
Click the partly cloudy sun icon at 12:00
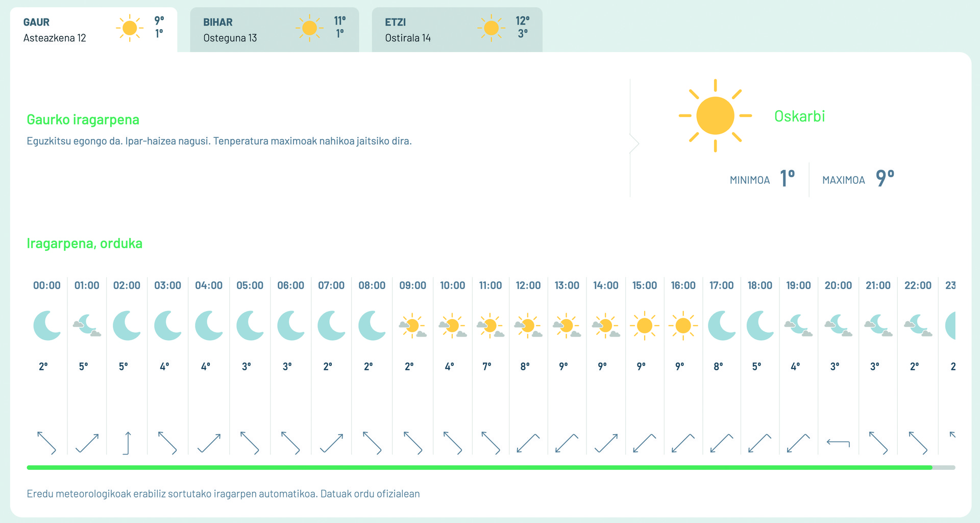click(528, 325)
